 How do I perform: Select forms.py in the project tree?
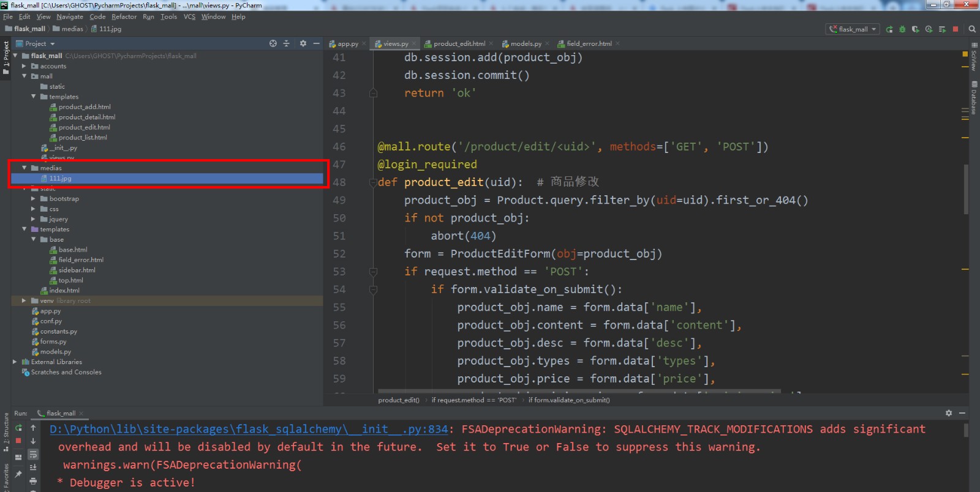(53, 341)
